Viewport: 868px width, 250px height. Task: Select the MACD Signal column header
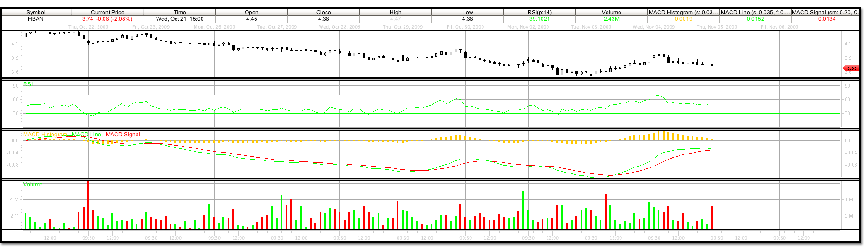tap(825, 13)
